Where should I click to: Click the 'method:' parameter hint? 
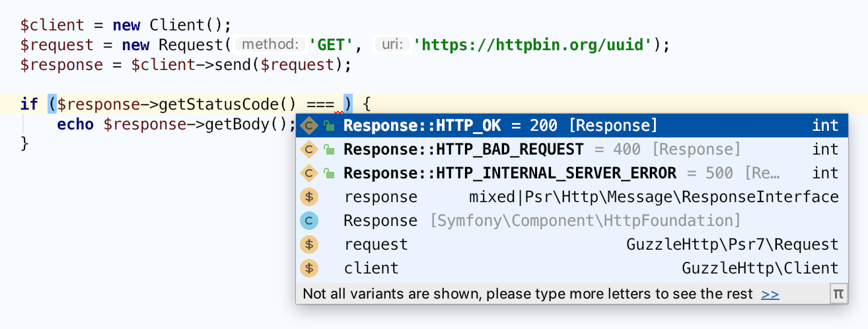pos(271,45)
